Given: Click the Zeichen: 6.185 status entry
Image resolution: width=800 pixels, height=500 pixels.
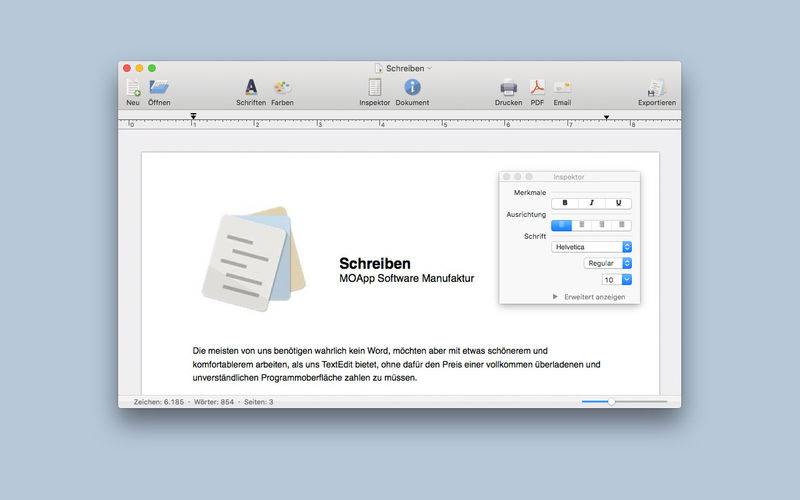Looking at the screenshot, I should (159, 402).
